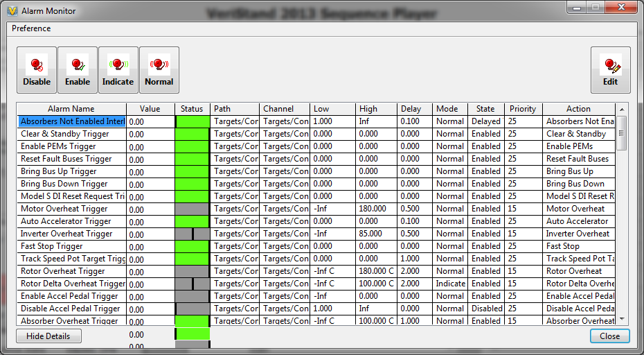
Task: Click priority 15 cell for Rotor Overheat Trigger
Action: (x=524, y=271)
